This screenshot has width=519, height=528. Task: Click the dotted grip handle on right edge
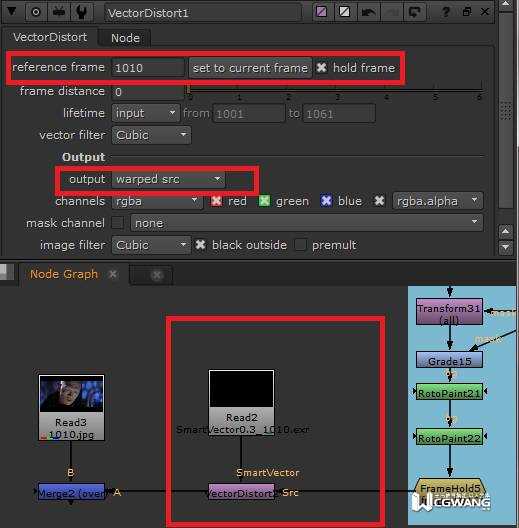506,111
